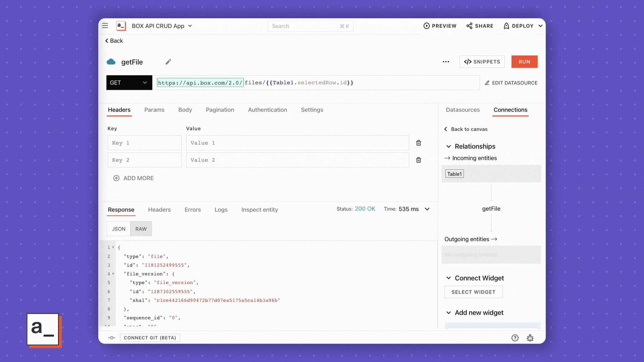
Task: Edit the getFile name via pencil icon
Action: (x=168, y=62)
